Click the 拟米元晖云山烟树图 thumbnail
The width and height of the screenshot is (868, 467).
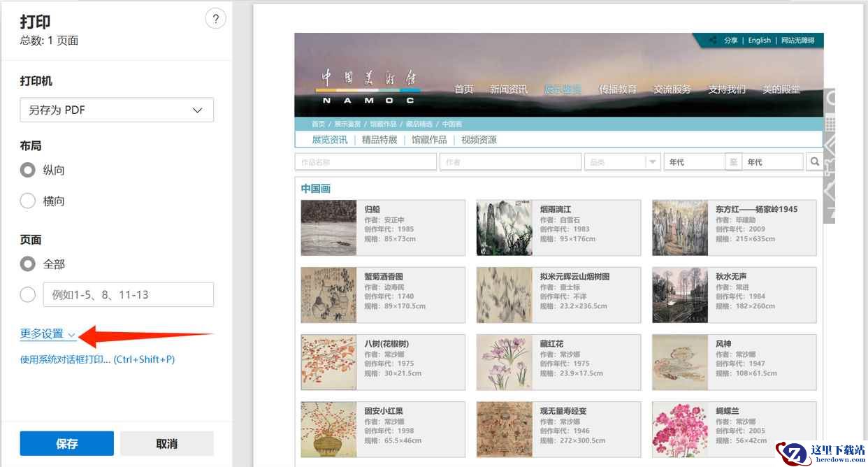click(504, 295)
